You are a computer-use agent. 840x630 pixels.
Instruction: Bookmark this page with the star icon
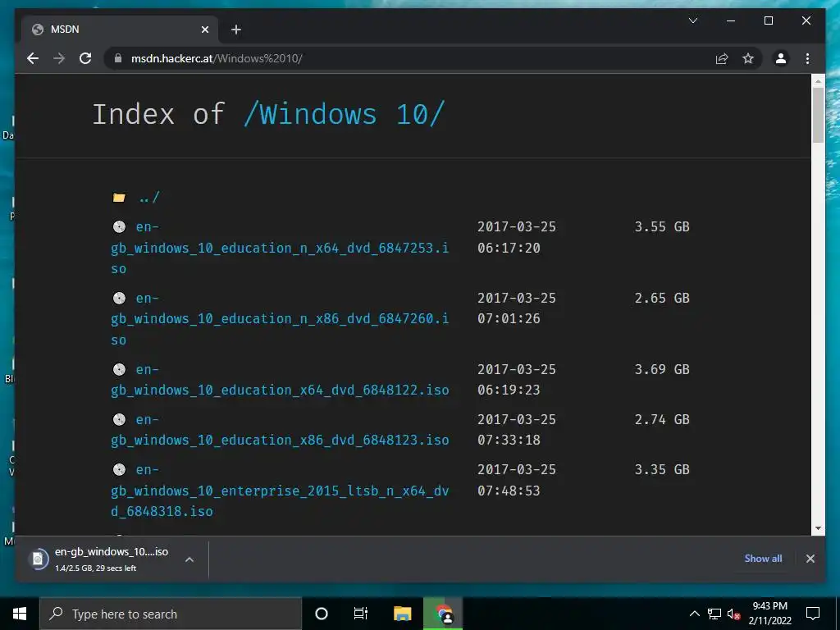click(x=748, y=58)
